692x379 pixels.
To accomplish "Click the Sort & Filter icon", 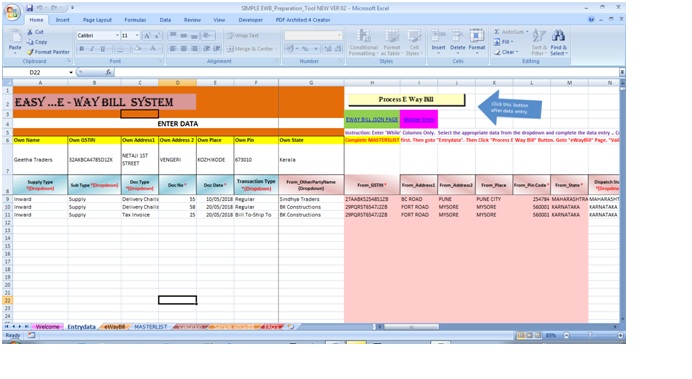I will click(x=539, y=42).
